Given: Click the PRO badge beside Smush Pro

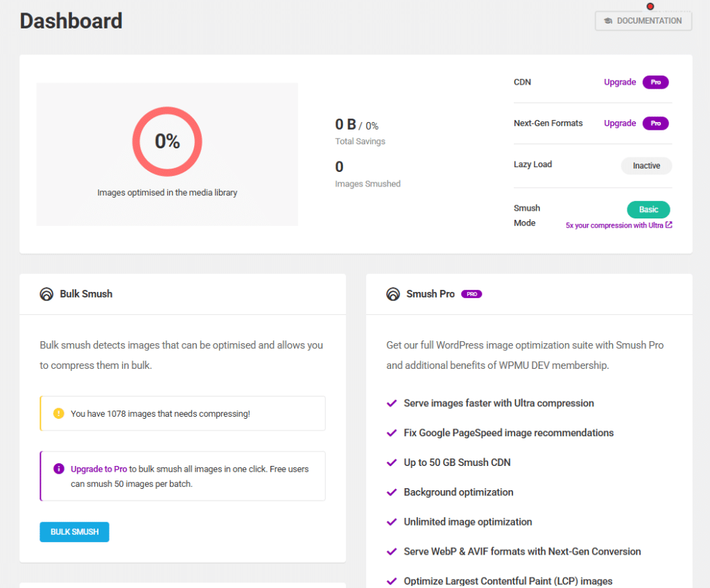Looking at the screenshot, I should 471,294.
